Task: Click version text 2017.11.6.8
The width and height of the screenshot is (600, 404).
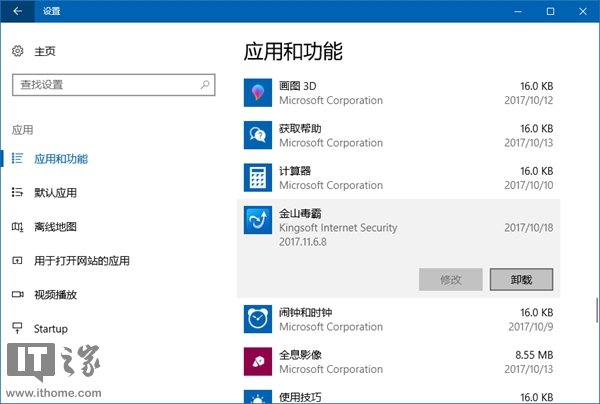Action: pyautogui.click(x=303, y=242)
